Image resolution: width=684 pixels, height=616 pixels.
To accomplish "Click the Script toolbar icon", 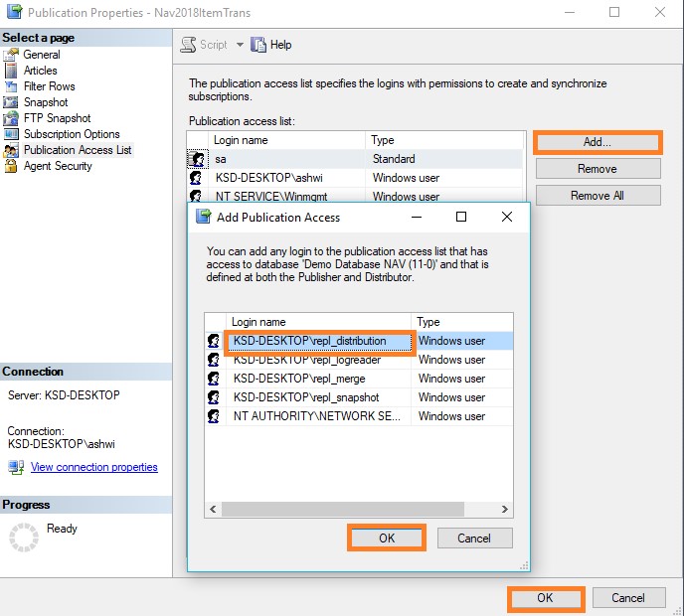I will [188, 45].
